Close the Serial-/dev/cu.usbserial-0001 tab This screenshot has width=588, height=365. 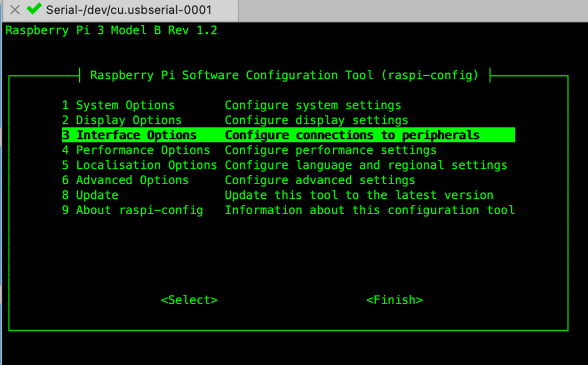click(x=15, y=10)
